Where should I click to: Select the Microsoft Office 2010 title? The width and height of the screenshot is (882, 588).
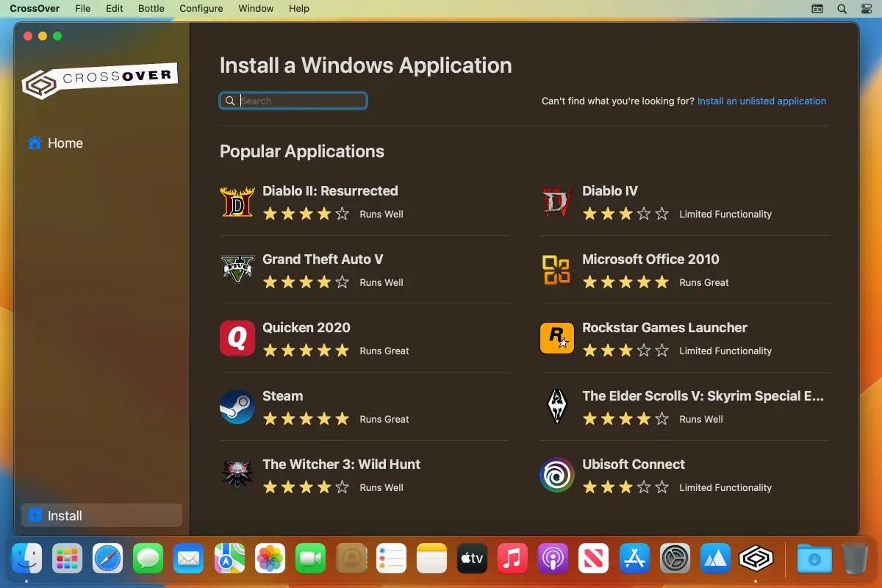coord(650,259)
